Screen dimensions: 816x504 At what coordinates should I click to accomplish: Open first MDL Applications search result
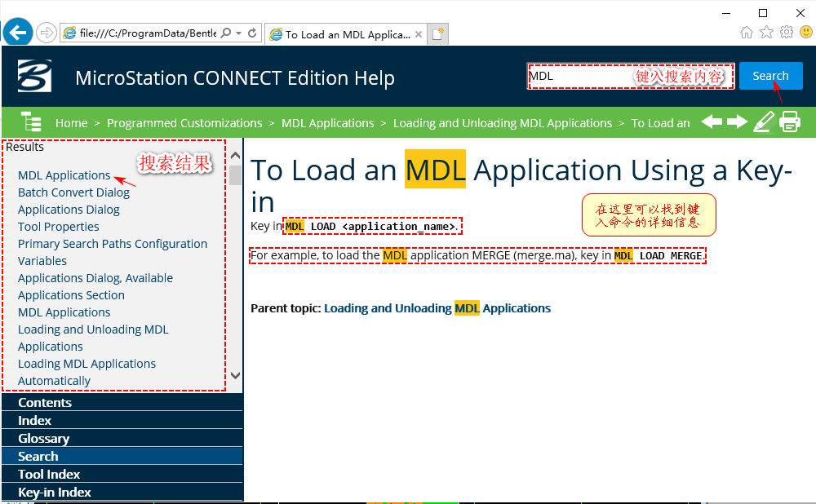point(64,175)
